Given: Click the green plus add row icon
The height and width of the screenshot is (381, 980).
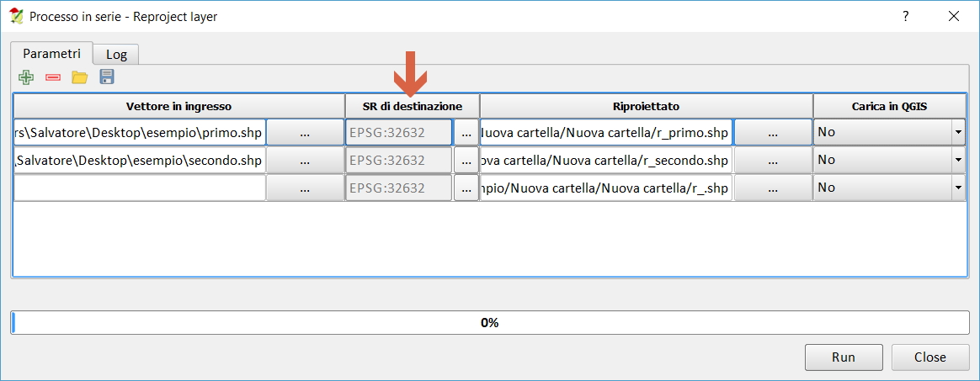Looking at the screenshot, I should (x=26, y=77).
